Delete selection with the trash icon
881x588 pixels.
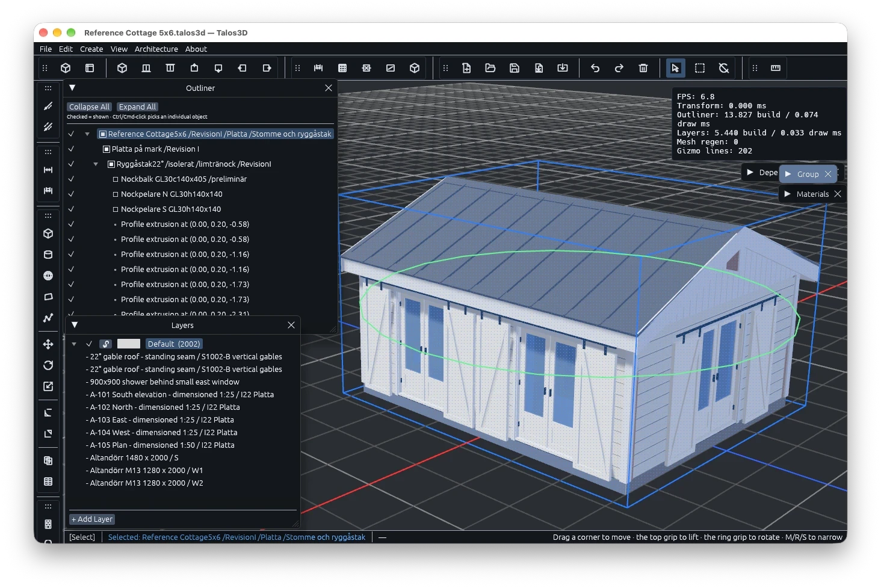pyautogui.click(x=643, y=68)
